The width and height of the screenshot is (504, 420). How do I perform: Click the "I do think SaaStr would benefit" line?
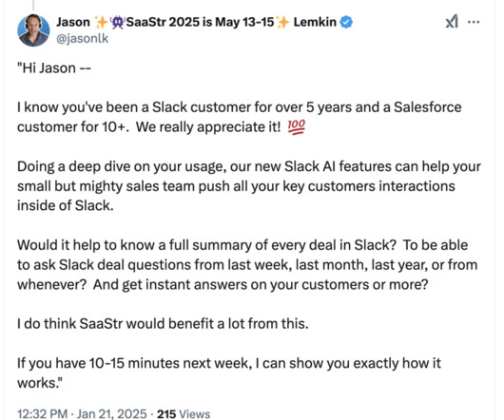click(x=163, y=323)
